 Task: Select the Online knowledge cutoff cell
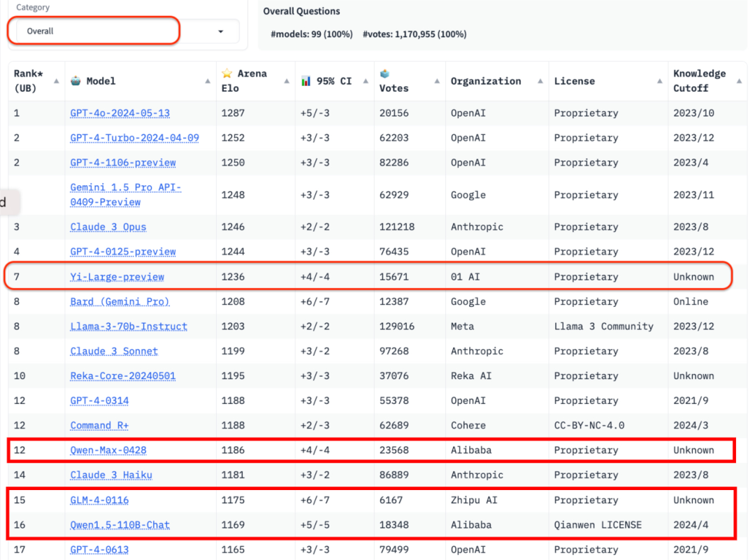click(x=691, y=302)
